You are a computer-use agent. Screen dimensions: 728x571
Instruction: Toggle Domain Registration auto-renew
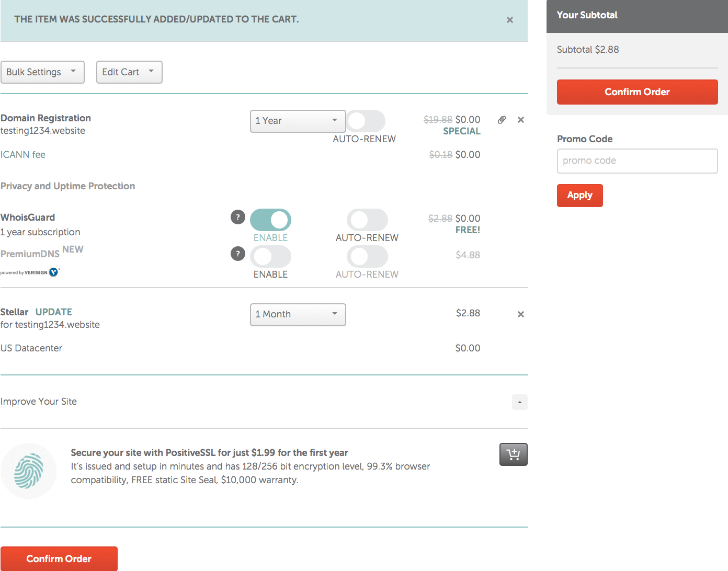366,121
